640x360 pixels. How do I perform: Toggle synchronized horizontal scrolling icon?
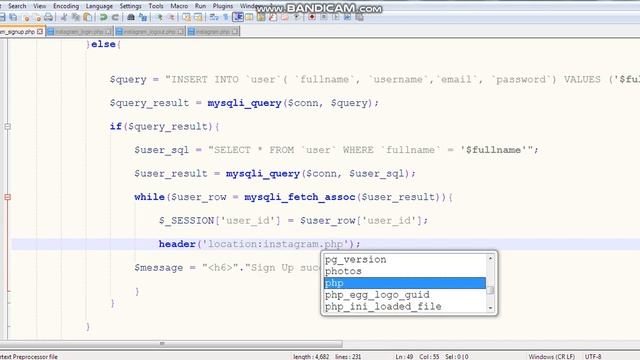point(198,17)
